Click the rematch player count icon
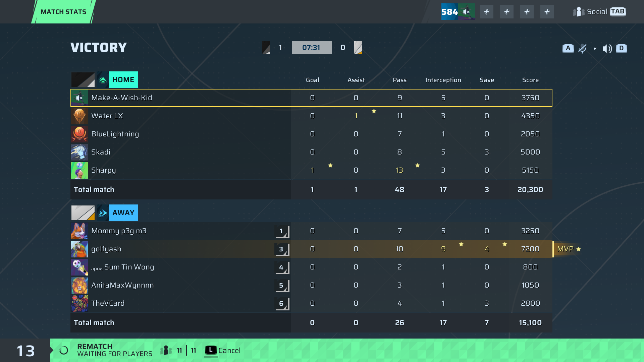644x362 pixels. click(x=166, y=351)
